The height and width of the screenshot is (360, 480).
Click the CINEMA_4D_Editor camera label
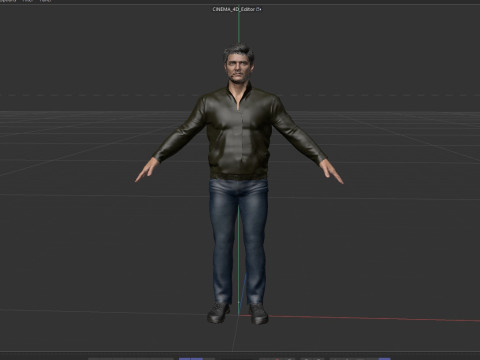coord(237,9)
